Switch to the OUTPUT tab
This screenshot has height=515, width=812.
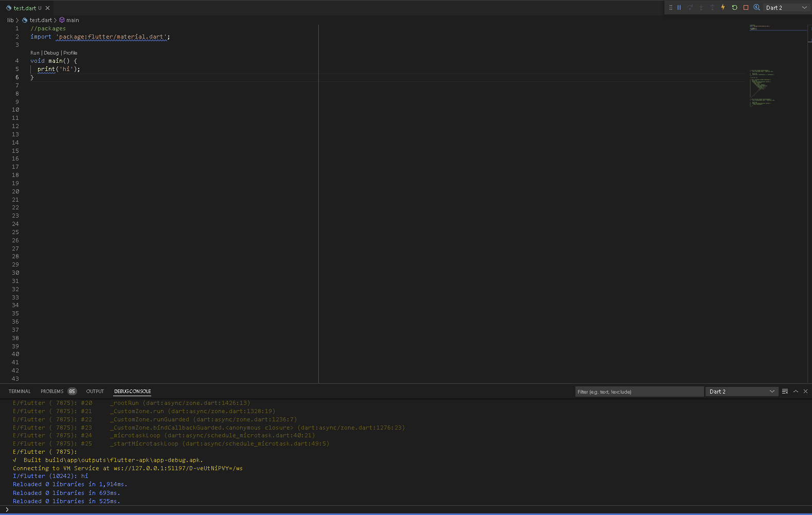click(95, 392)
